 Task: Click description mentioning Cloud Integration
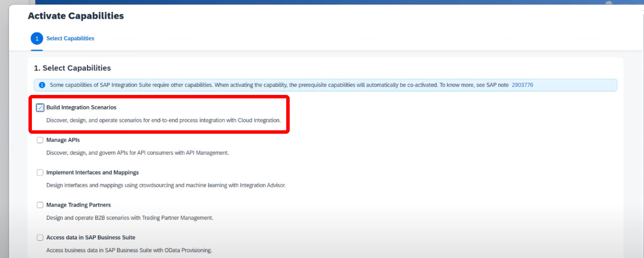click(164, 120)
